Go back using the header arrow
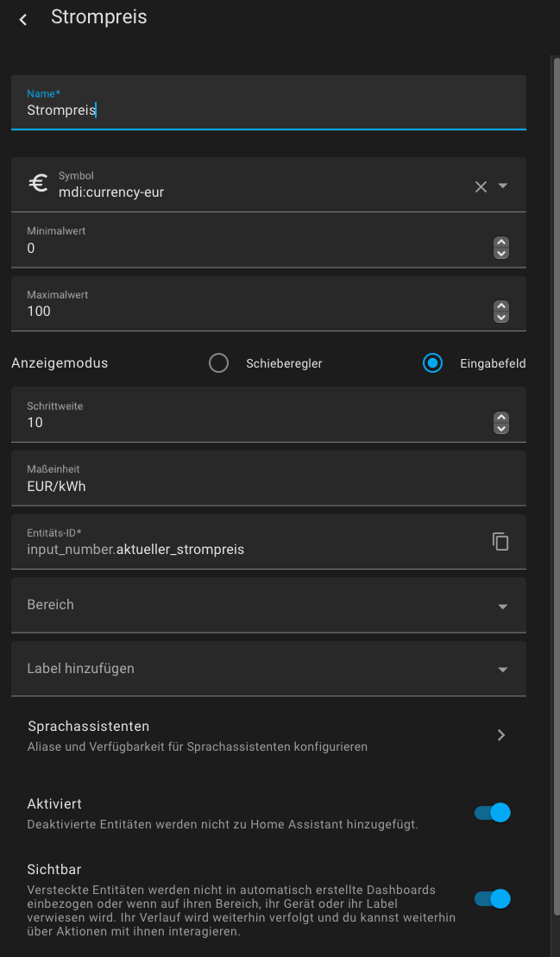 (23, 20)
